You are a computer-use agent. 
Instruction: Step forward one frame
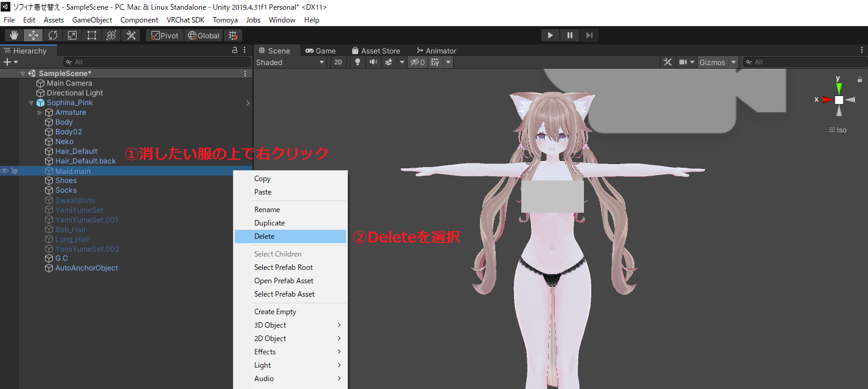[x=589, y=35]
